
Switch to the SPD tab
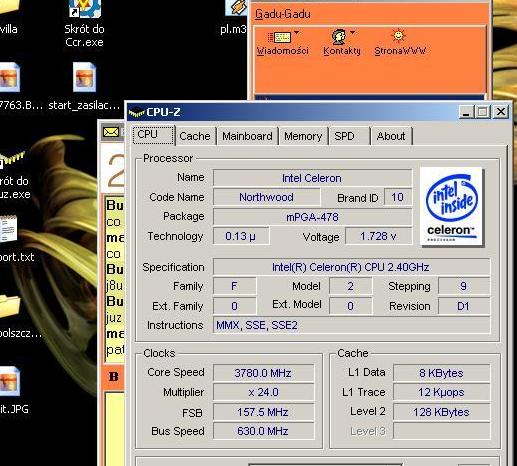tap(349, 136)
